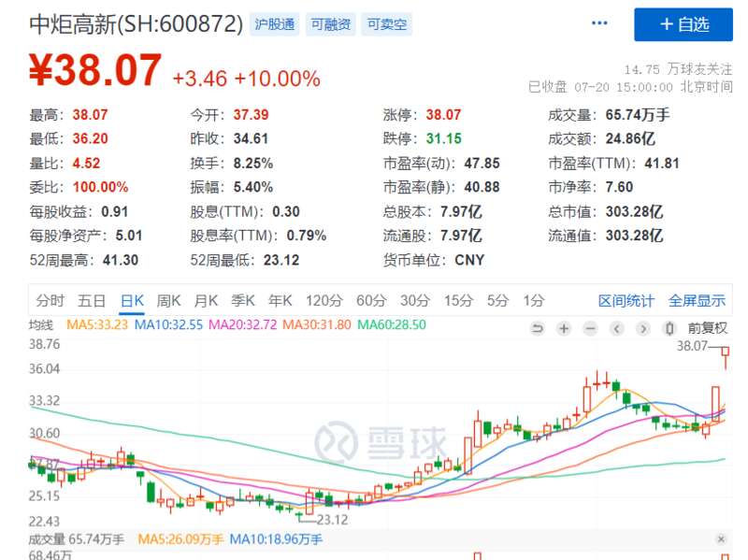Open 区间统计 range statistics

click(626, 300)
